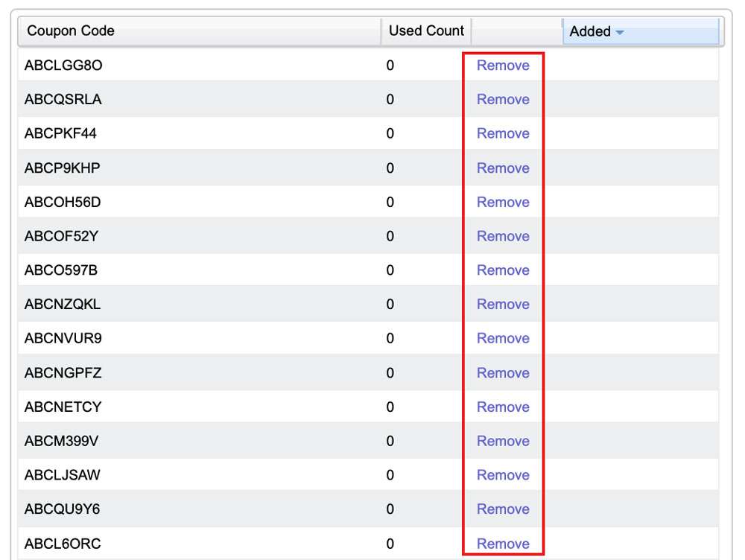745x560 pixels.
Task: Click used count 0 for ABCP9KHP
Action: (390, 168)
